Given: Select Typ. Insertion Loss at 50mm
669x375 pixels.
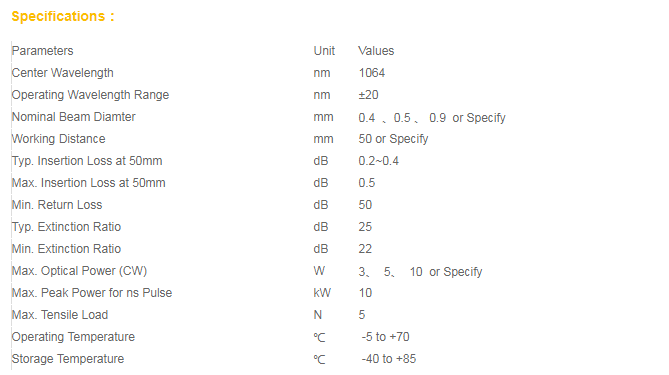Looking at the screenshot, I should click(87, 161).
